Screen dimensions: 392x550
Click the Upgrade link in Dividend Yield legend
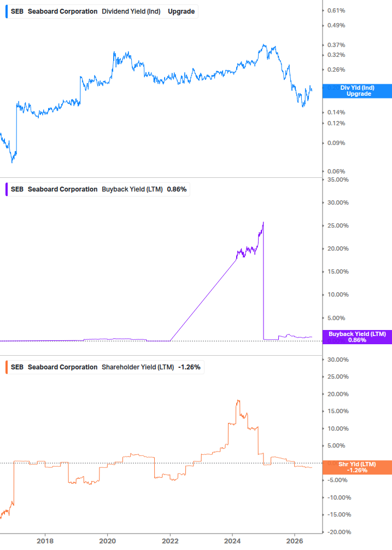pos(181,11)
